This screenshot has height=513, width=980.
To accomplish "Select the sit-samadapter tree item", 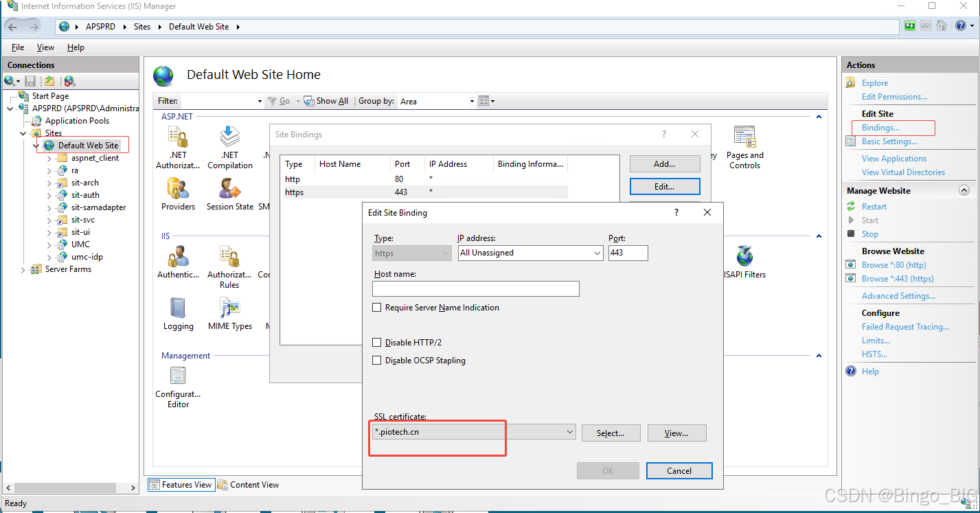I will coord(98,207).
